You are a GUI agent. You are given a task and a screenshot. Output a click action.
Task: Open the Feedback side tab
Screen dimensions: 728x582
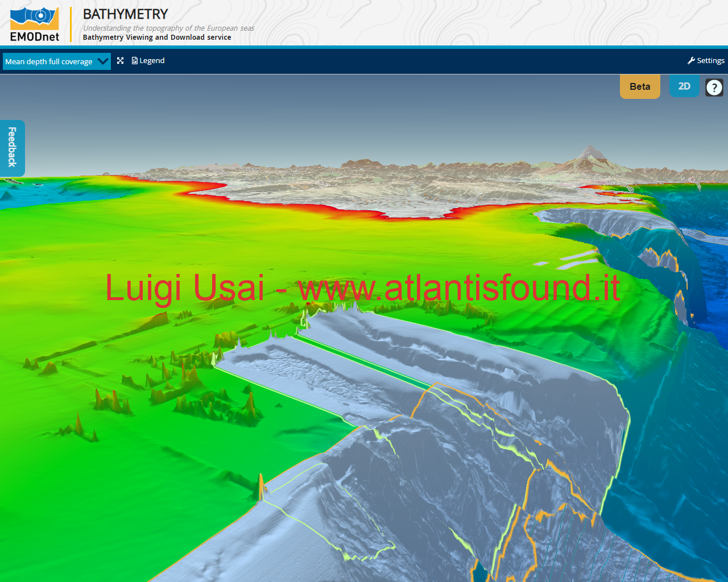12,148
